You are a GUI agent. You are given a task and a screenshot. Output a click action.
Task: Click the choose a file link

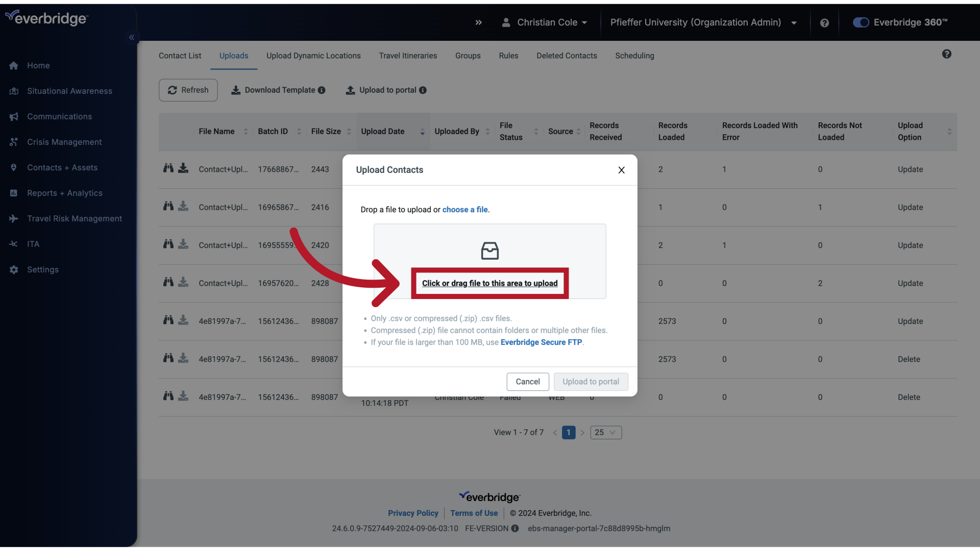(x=465, y=209)
